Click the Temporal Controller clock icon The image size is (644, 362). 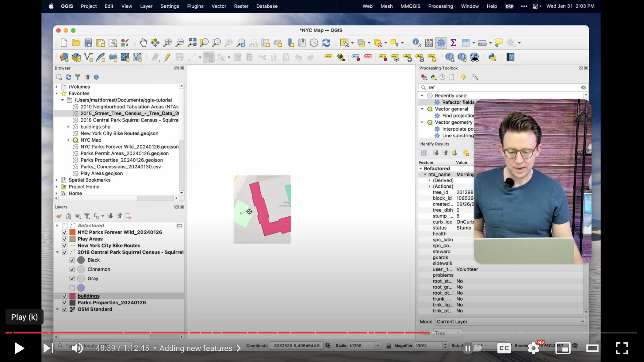pos(314,43)
